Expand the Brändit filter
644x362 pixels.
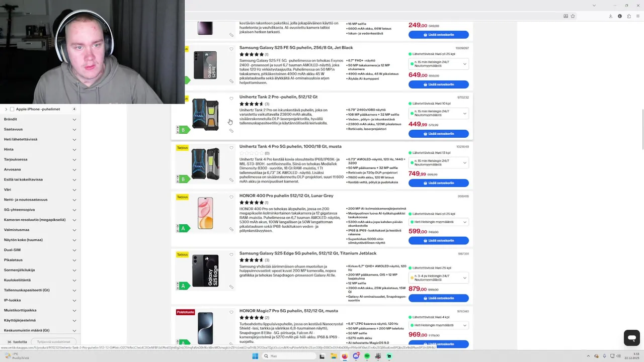coord(40,119)
